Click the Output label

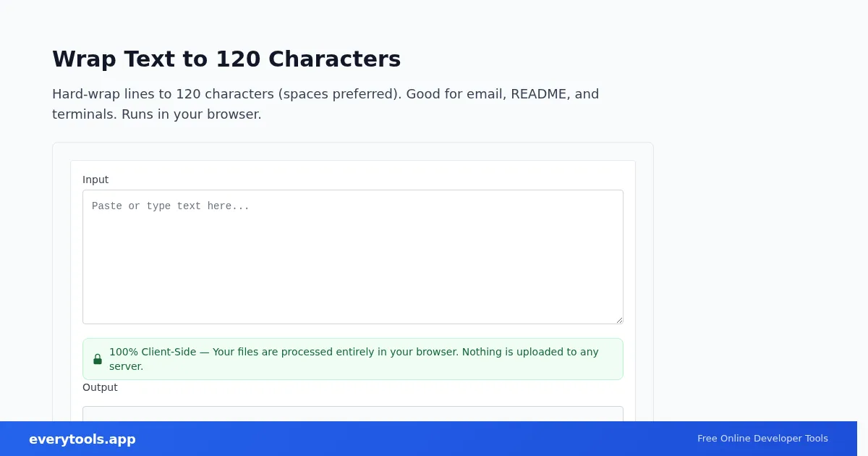pyautogui.click(x=100, y=387)
